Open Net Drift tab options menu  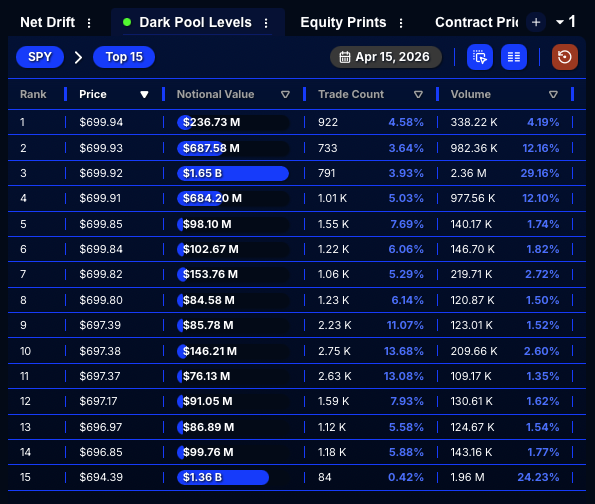coord(89,23)
